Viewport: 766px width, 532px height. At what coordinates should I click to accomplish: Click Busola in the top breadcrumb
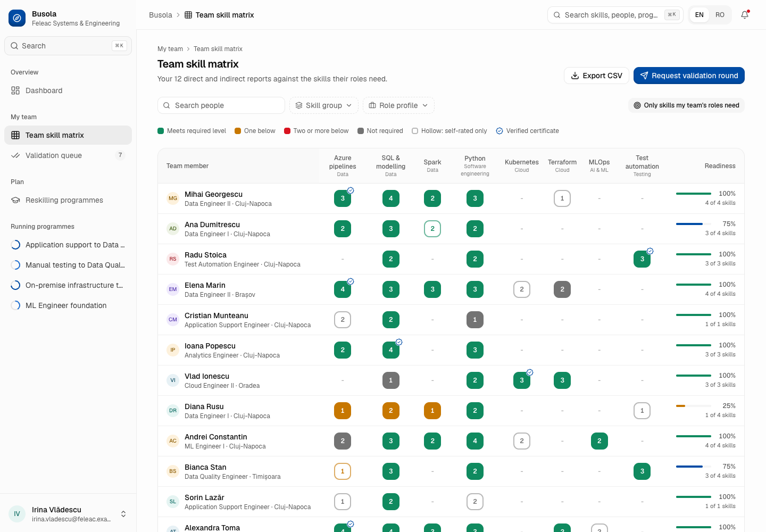point(161,15)
